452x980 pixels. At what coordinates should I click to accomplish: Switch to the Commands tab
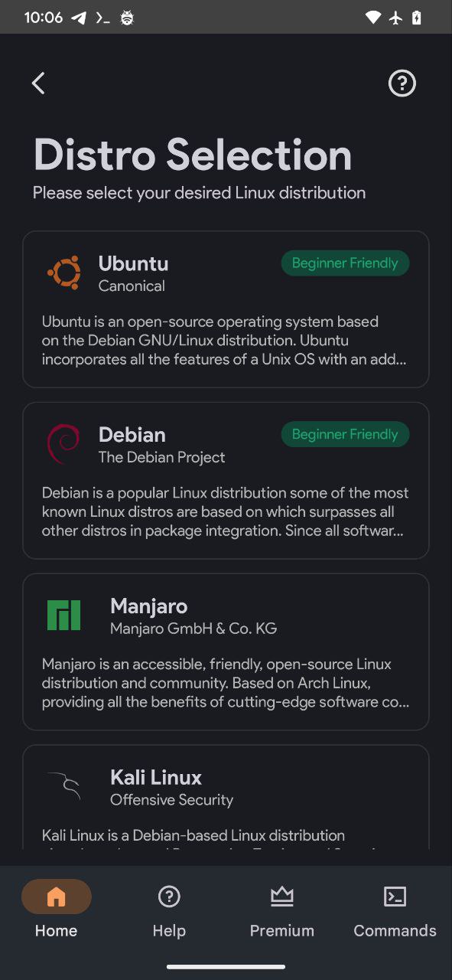tap(395, 910)
